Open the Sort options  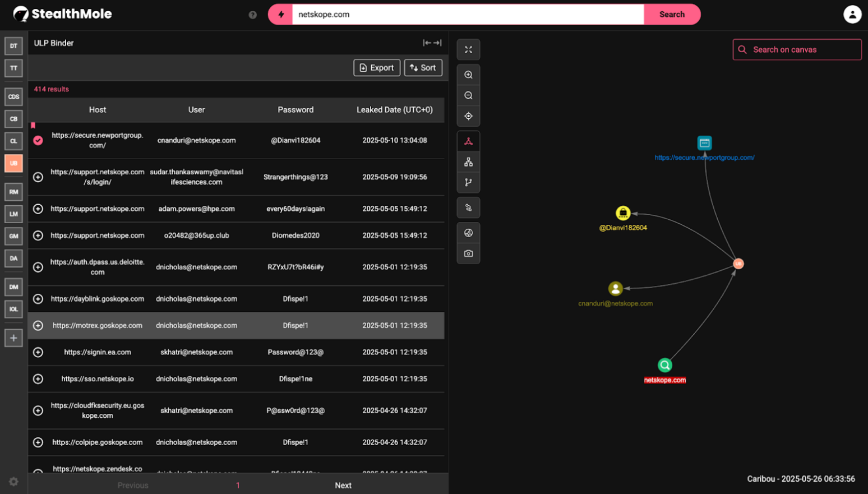pyautogui.click(x=423, y=68)
